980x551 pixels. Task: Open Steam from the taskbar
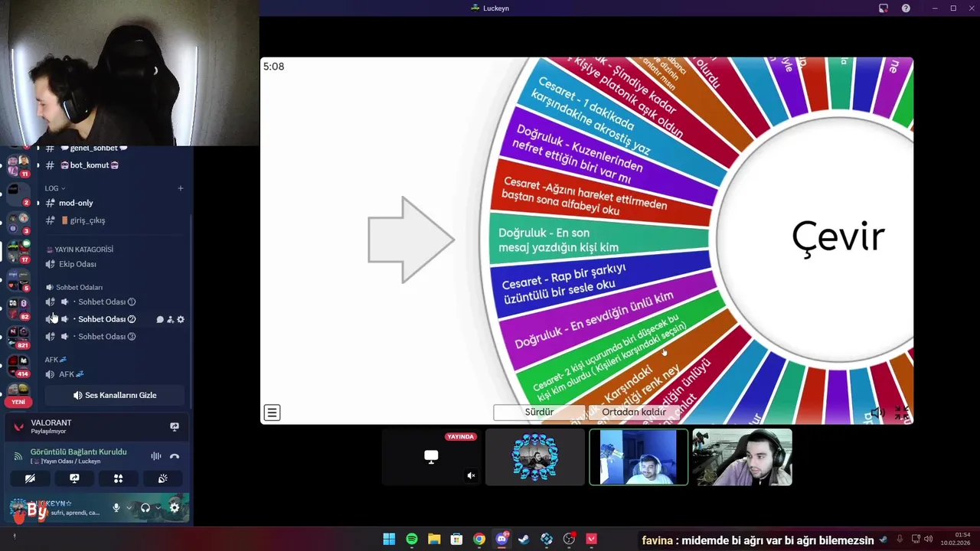pos(524,540)
